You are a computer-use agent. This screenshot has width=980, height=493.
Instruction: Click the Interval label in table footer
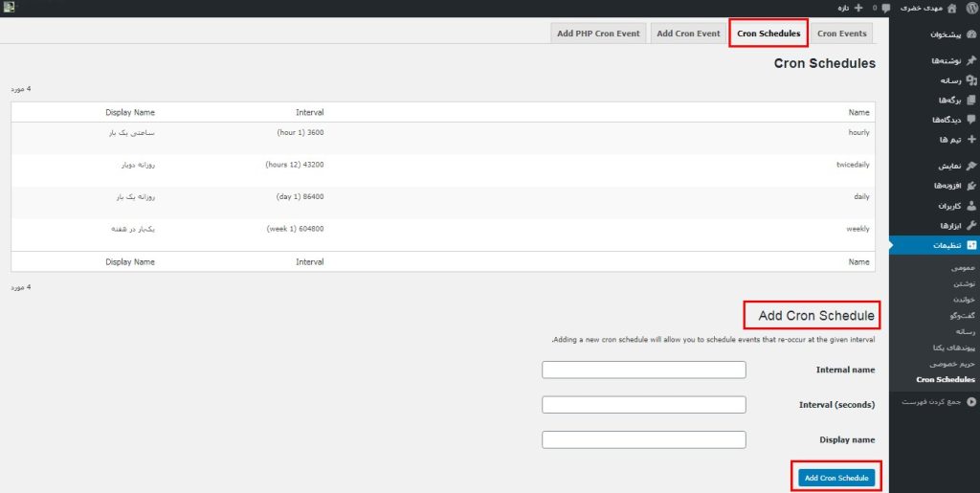[310, 261]
